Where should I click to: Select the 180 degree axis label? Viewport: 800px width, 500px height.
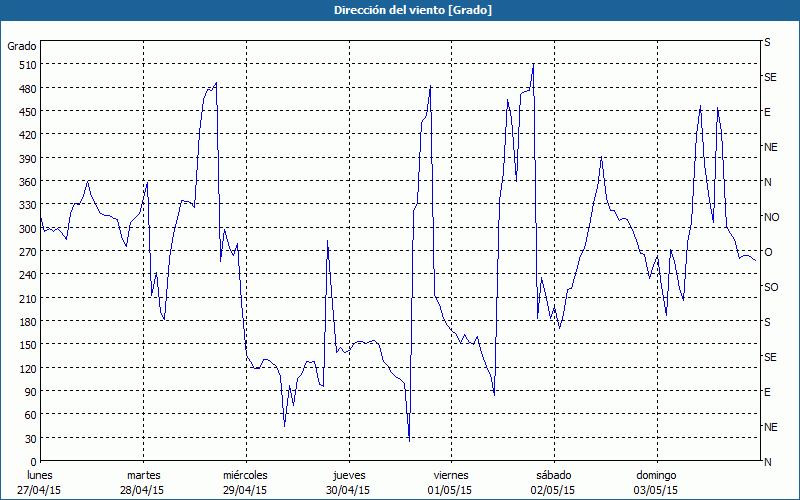click(25, 321)
